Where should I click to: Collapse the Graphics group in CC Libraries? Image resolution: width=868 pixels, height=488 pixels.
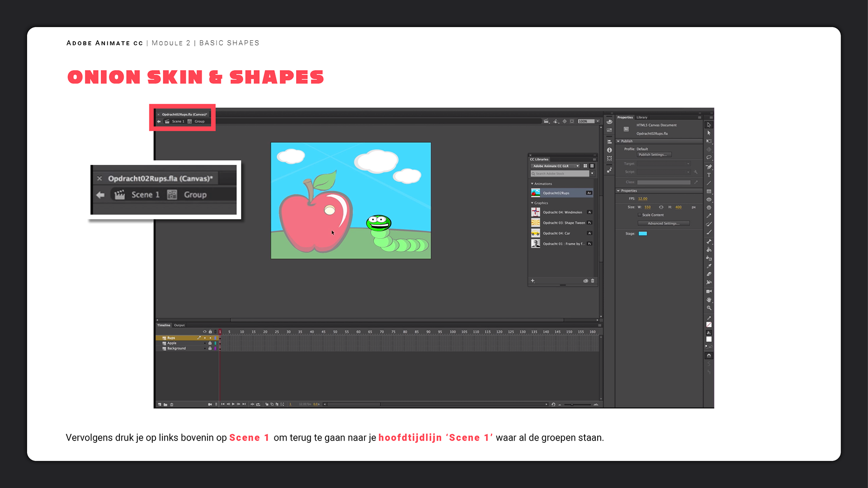[532, 203]
